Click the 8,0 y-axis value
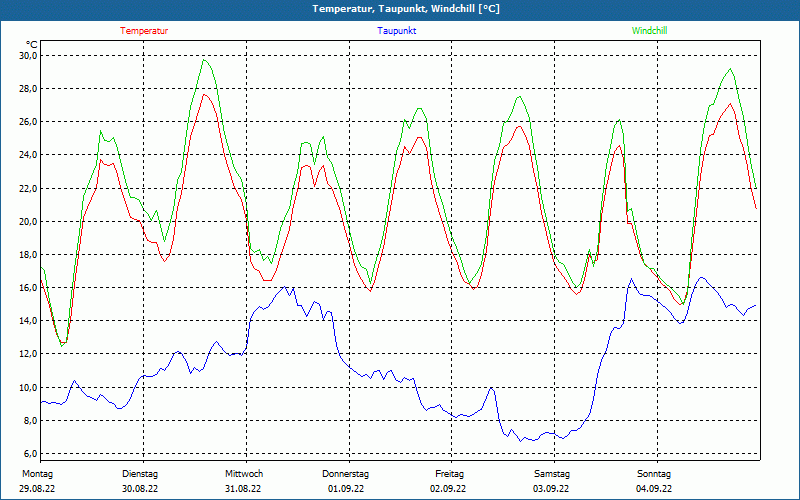The width and height of the screenshot is (800, 500). click(30, 420)
